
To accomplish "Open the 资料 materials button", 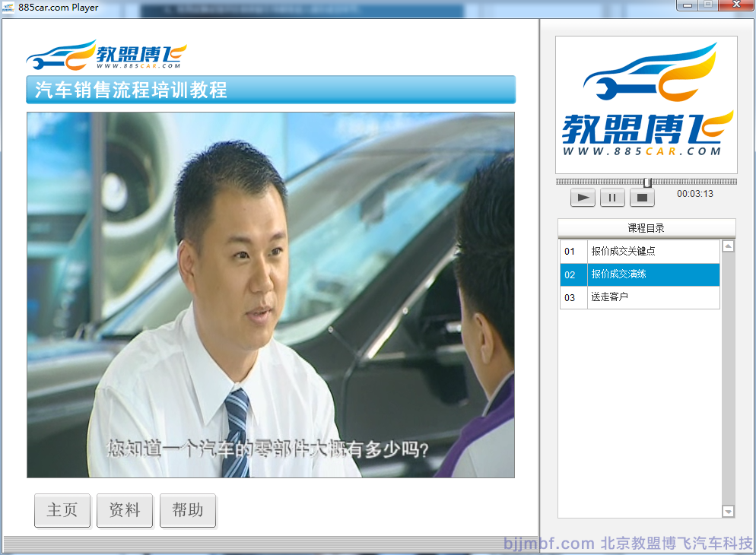I will click(x=125, y=510).
